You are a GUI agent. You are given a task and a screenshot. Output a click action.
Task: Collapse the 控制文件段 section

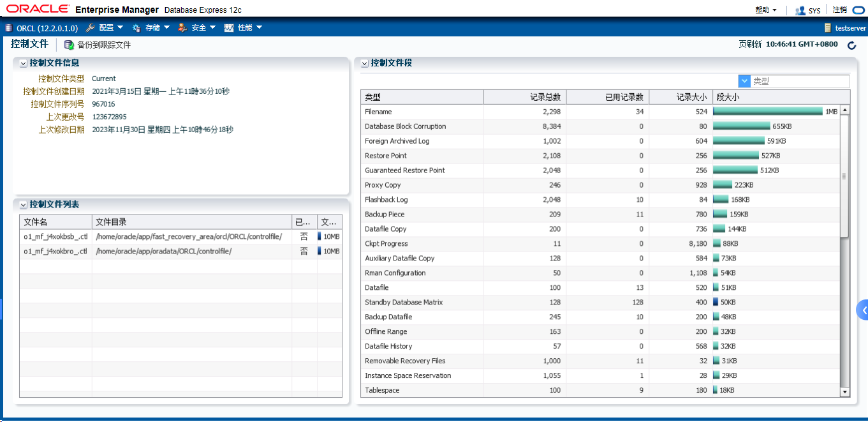(364, 63)
